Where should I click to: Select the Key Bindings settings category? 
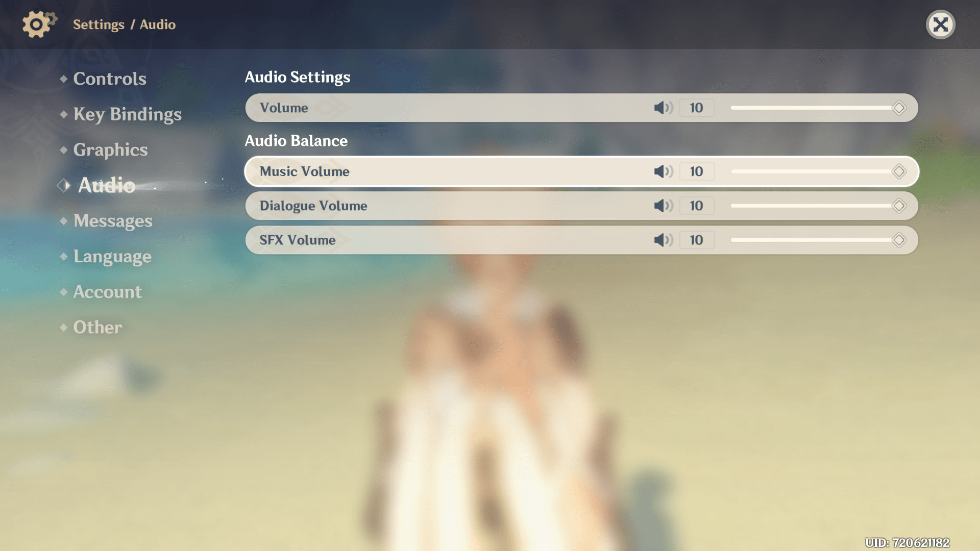[x=127, y=114]
